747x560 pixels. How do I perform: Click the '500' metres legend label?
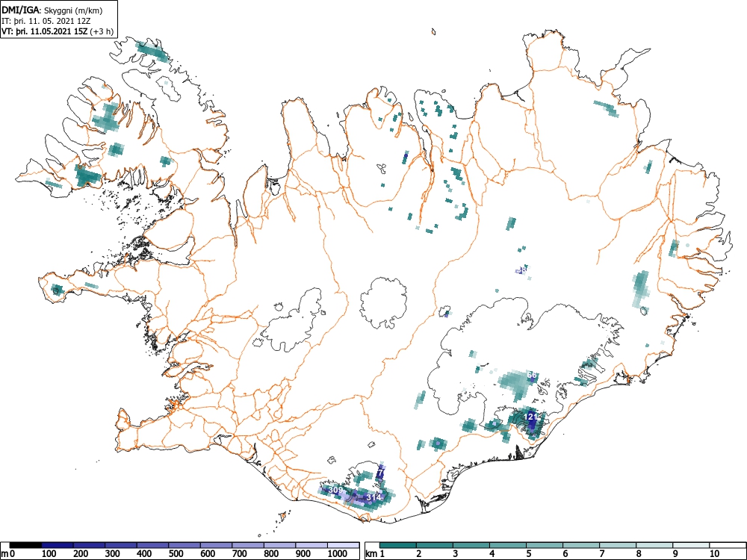point(176,554)
